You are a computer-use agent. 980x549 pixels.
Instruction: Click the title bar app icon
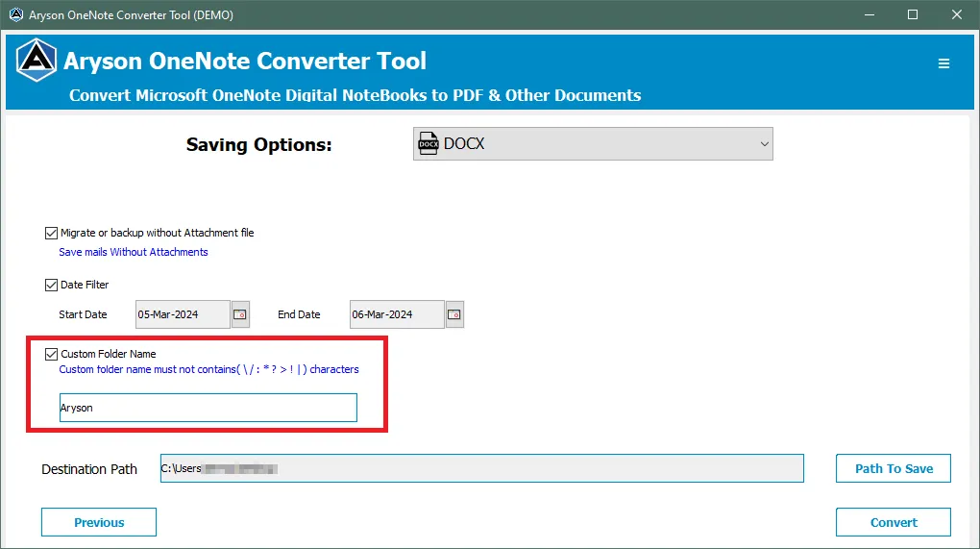(x=15, y=14)
